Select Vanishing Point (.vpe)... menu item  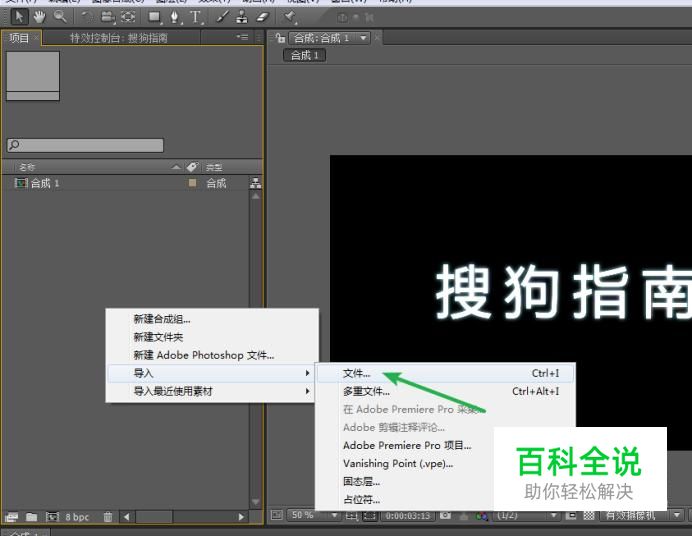tap(398, 464)
